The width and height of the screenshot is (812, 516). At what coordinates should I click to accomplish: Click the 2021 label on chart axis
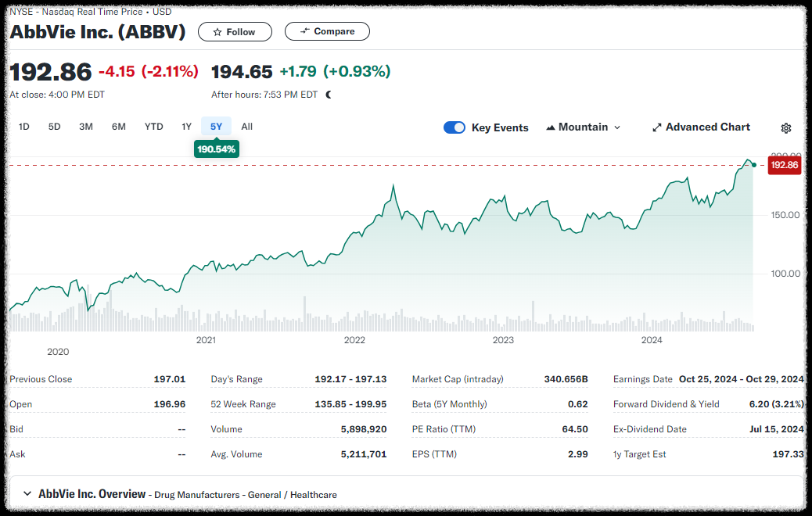(x=206, y=340)
